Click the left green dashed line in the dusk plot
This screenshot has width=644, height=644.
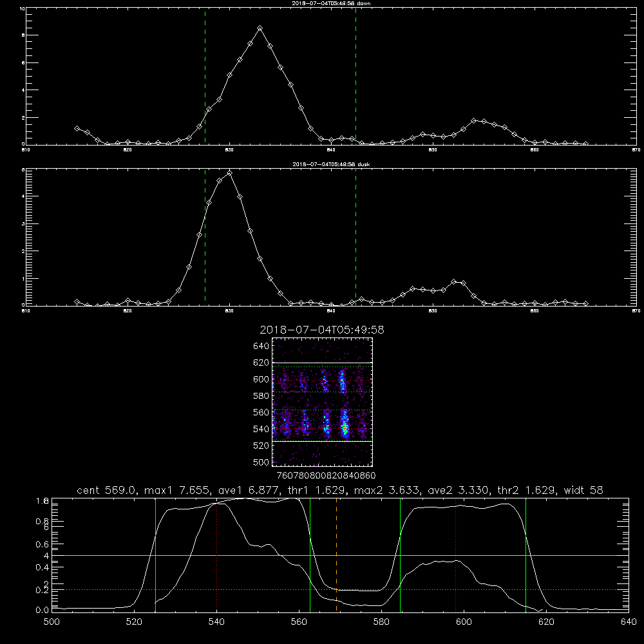click(x=205, y=238)
